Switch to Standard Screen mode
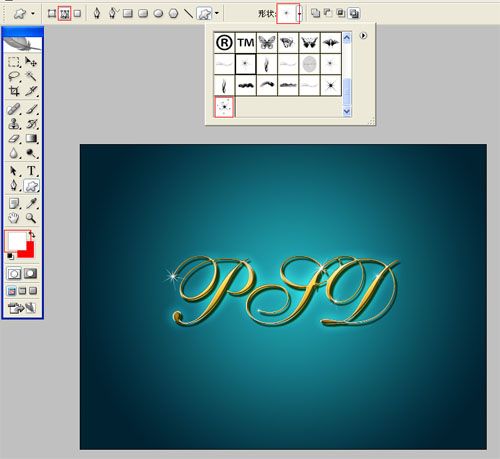 click(12, 291)
